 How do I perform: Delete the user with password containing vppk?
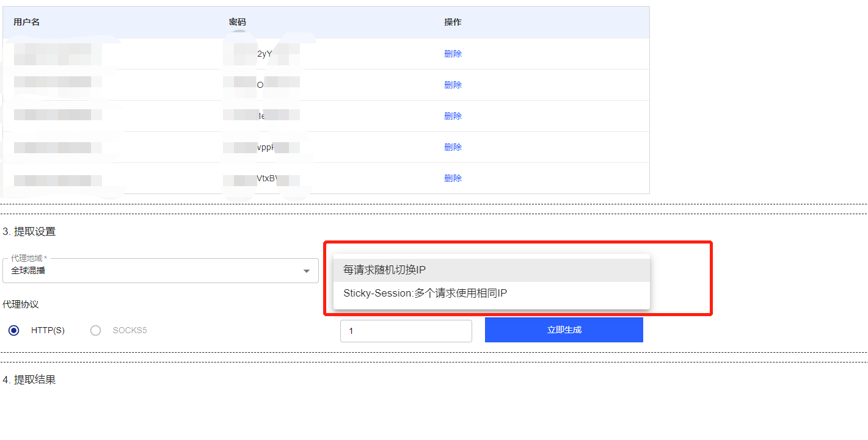[453, 147]
